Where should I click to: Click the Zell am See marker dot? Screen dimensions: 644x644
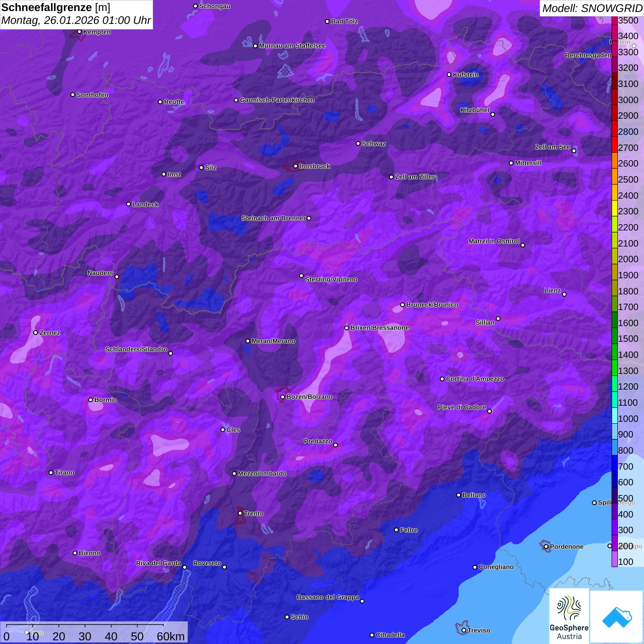tap(574, 151)
